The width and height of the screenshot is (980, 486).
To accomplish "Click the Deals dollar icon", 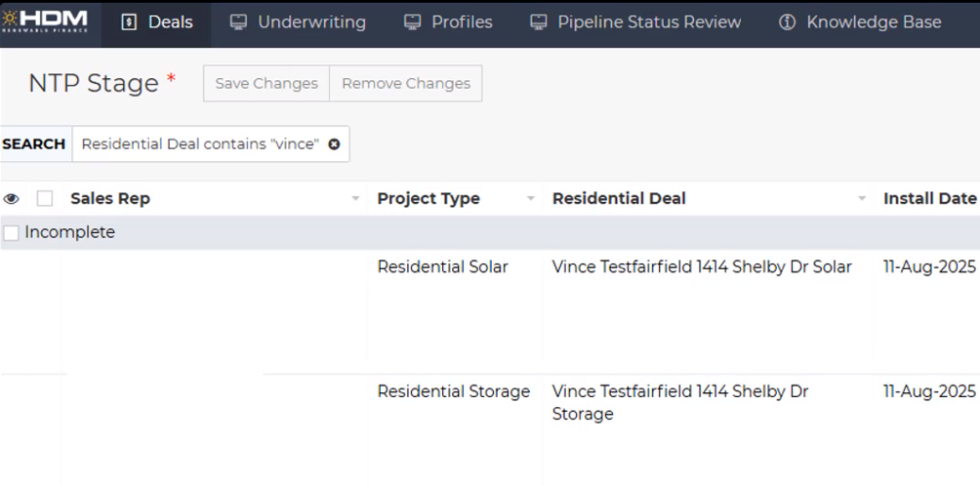I will tap(129, 22).
